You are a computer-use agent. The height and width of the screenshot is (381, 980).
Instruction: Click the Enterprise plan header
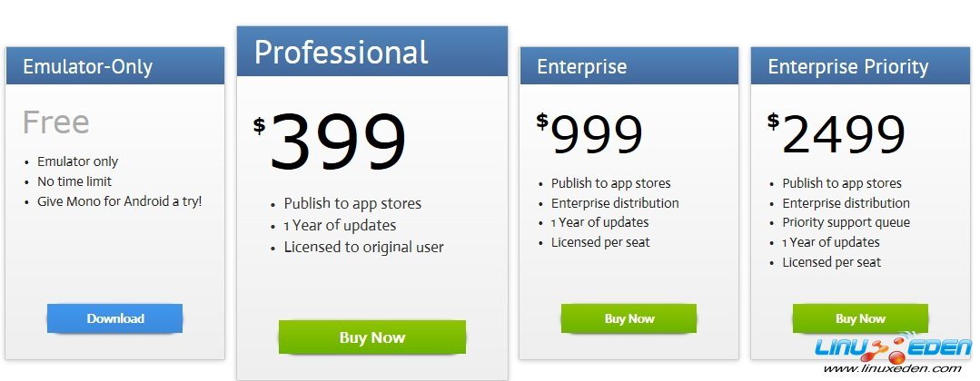[x=581, y=67]
